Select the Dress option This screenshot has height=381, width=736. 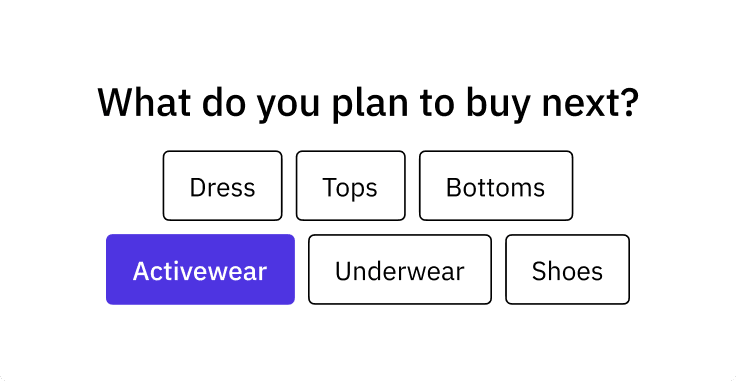222,186
